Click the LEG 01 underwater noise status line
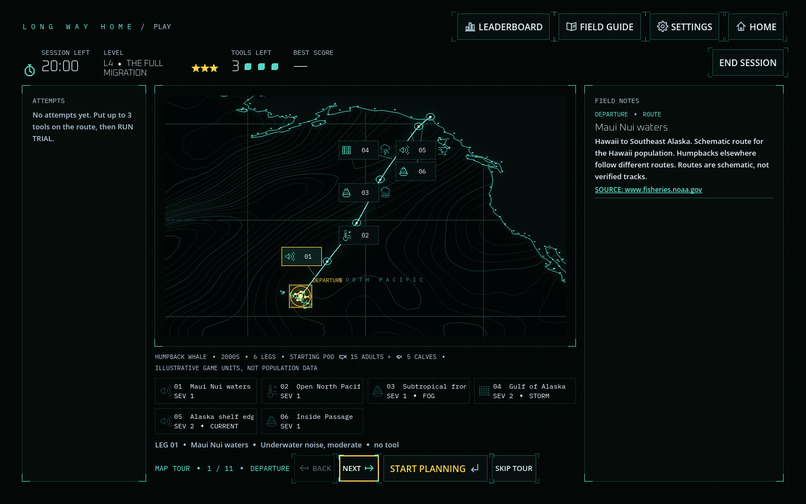Screen dimensions: 806x504 [277, 445]
